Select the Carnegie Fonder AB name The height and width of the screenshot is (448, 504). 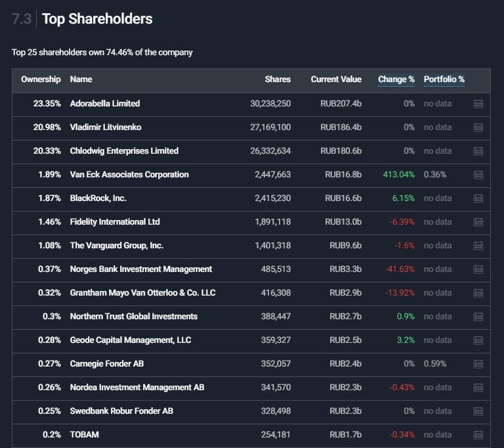coord(107,364)
